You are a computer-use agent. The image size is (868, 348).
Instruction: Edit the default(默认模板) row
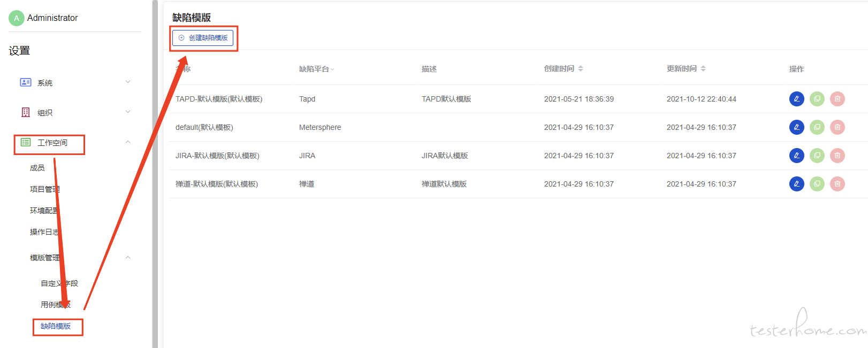click(797, 127)
